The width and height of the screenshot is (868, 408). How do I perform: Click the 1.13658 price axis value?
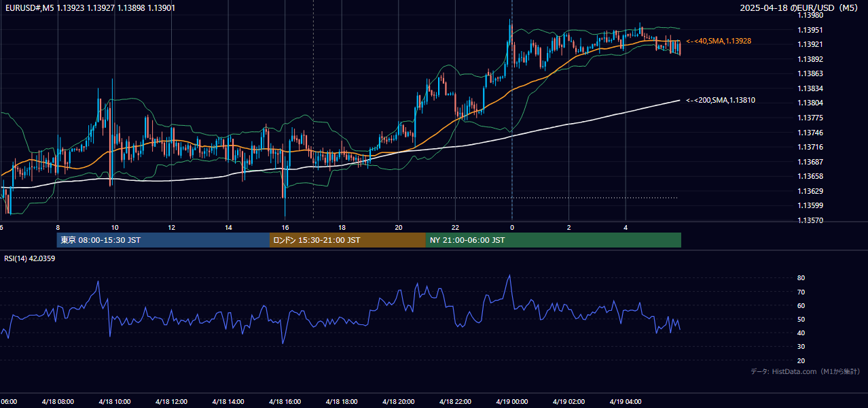pyautogui.click(x=810, y=176)
